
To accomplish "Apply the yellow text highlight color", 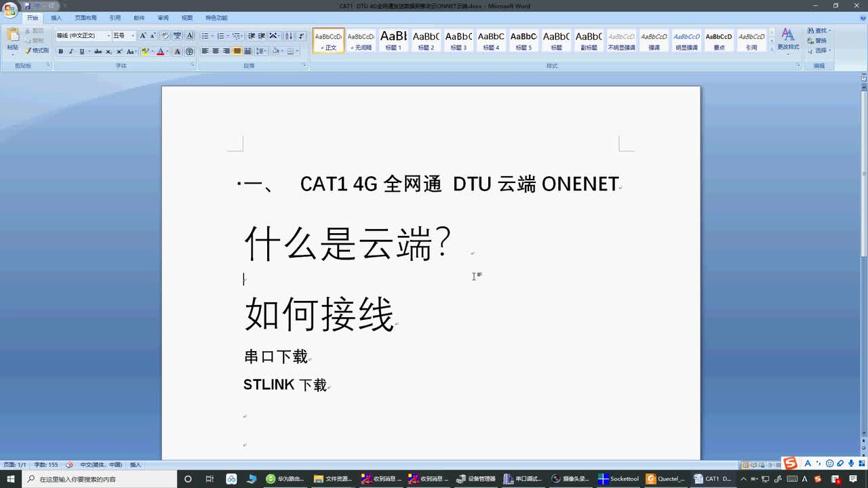I will tap(145, 52).
